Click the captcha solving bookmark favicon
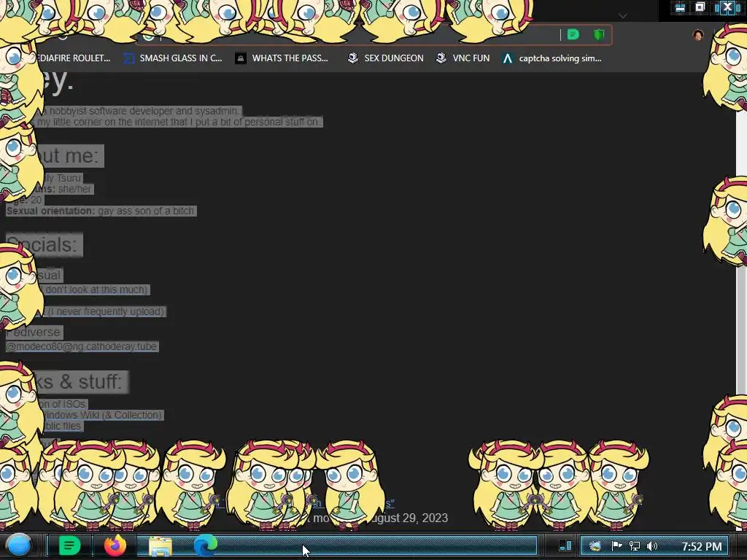This screenshot has height=560, width=747. (x=508, y=58)
